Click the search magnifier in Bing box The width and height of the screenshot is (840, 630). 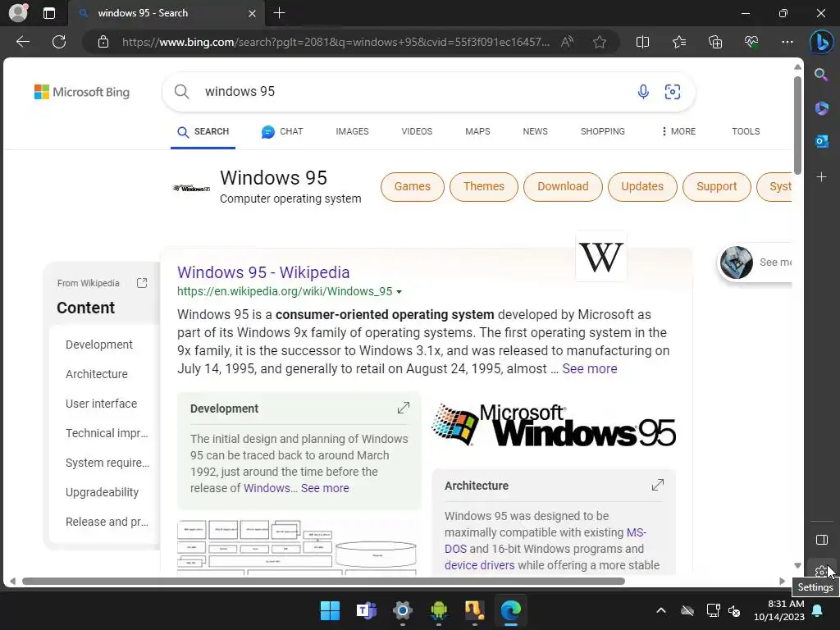(181, 92)
